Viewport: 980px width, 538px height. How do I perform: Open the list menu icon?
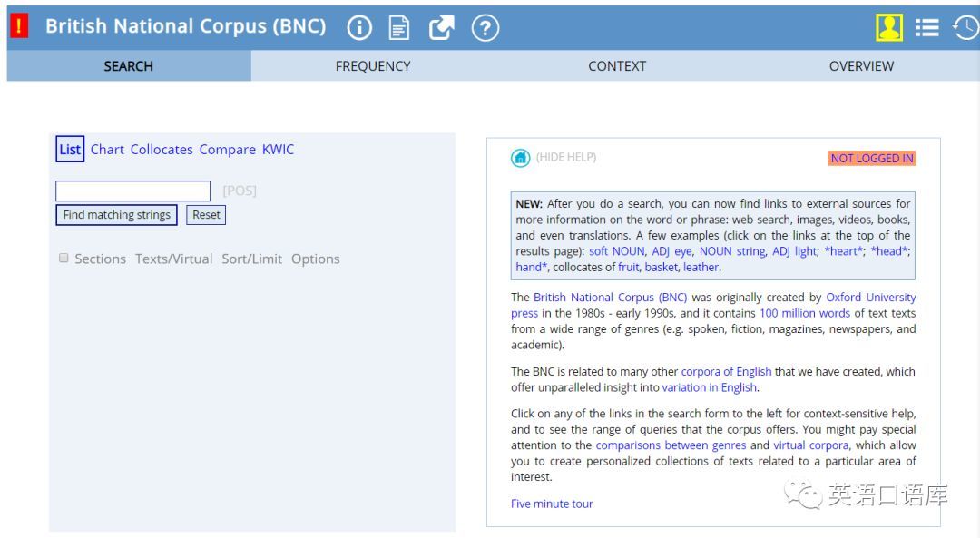pos(926,27)
